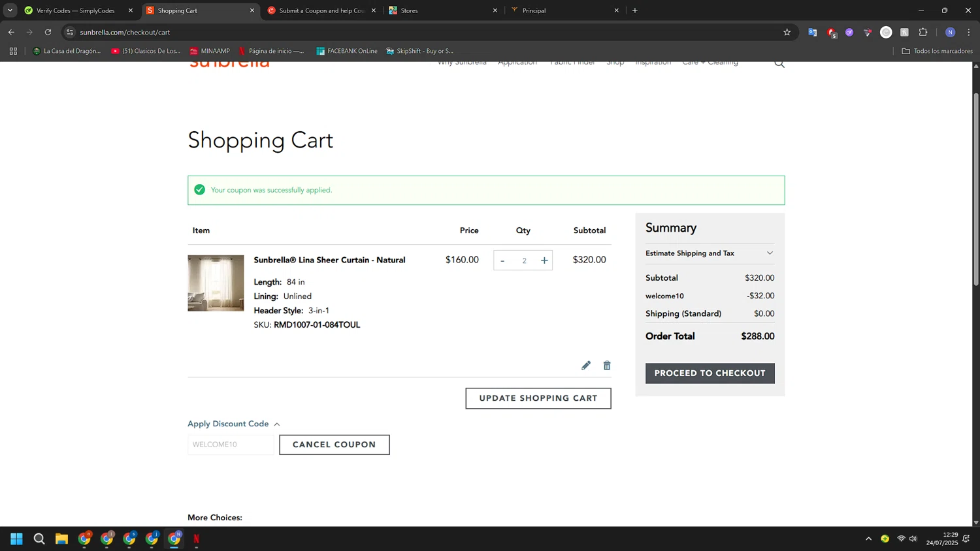Reload the page using the refresh icon
Screen dimensions: 980x551
(x=48, y=32)
